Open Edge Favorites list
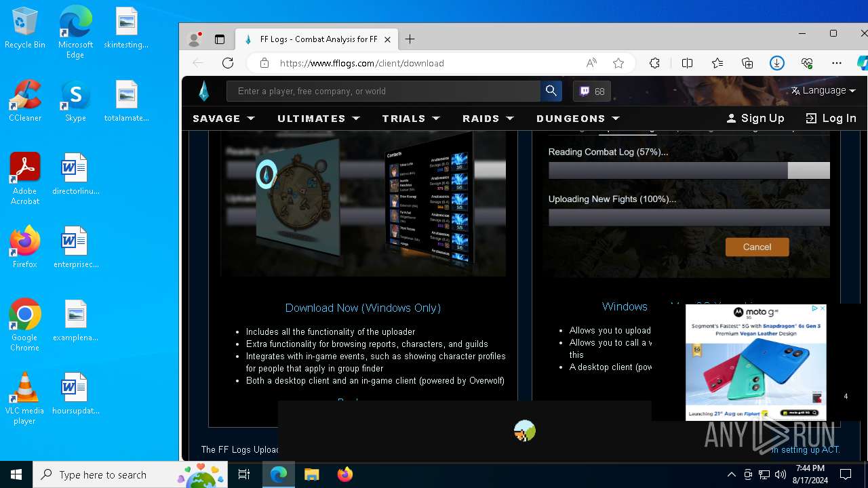This screenshot has height=488, width=868. click(717, 63)
